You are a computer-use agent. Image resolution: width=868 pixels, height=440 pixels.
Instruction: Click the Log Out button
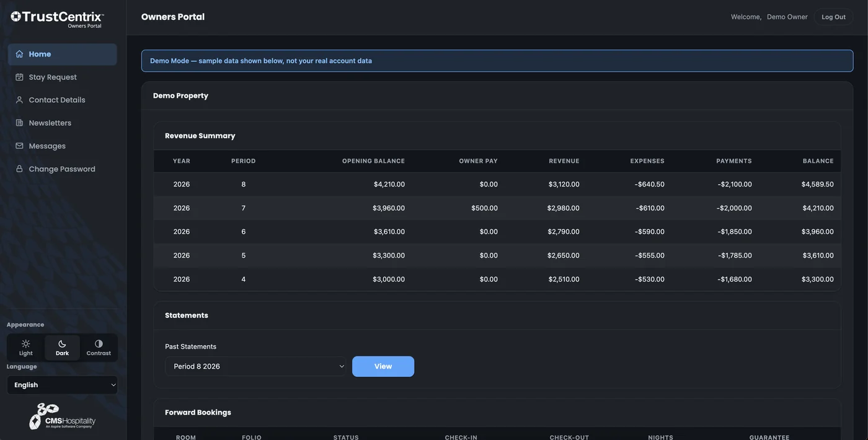[x=833, y=17]
